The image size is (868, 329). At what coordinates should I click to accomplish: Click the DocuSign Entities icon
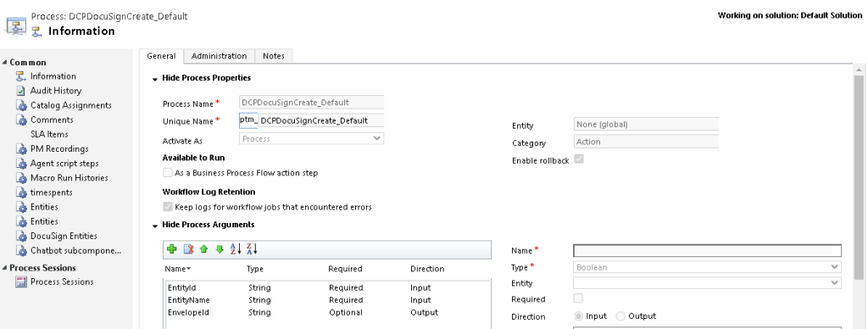[x=21, y=236]
